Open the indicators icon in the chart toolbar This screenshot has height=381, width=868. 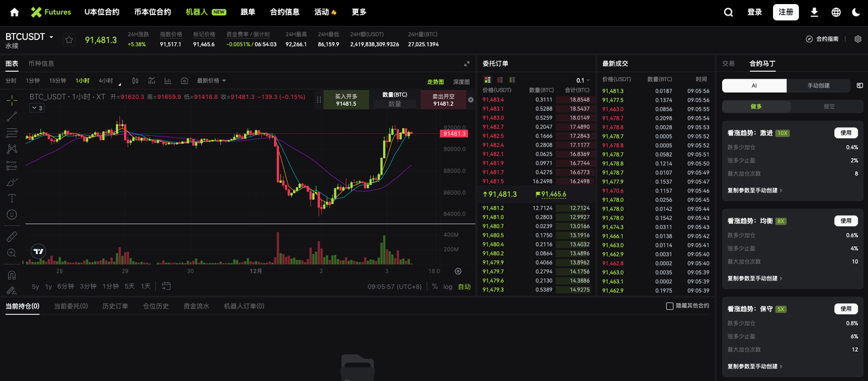pyautogui.click(x=151, y=81)
